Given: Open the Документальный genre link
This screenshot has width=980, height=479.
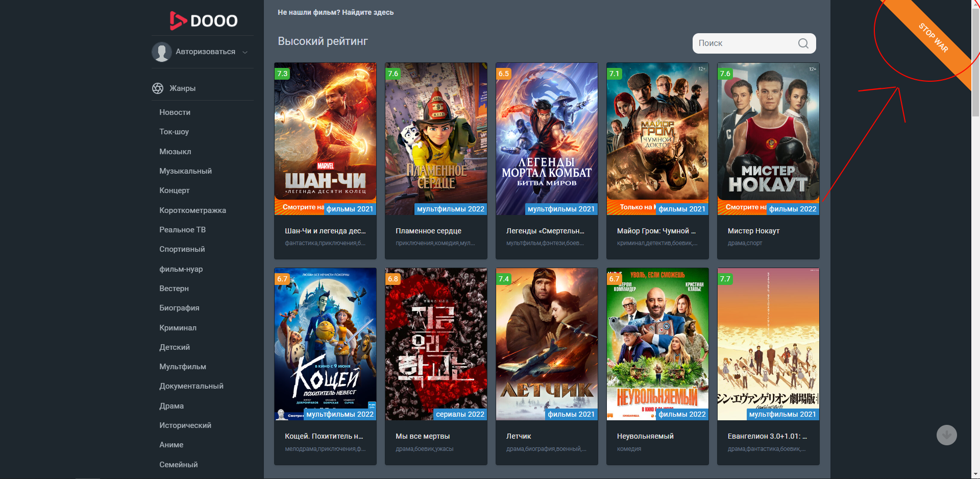Looking at the screenshot, I should click(191, 386).
